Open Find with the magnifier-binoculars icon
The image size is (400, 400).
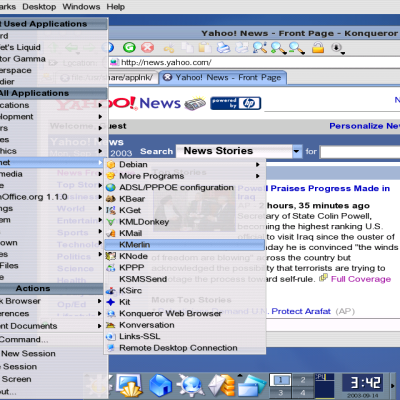260,48
